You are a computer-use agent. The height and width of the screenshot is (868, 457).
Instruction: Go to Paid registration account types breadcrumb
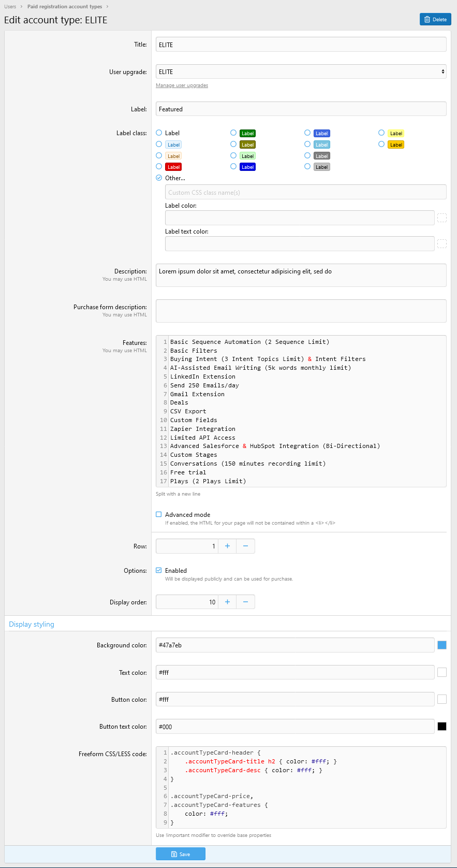pos(65,7)
